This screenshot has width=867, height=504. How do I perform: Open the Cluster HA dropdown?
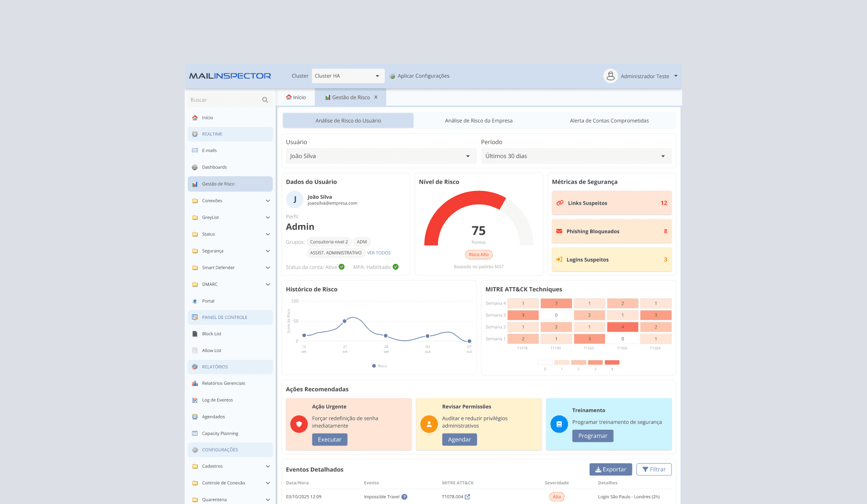click(x=348, y=76)
